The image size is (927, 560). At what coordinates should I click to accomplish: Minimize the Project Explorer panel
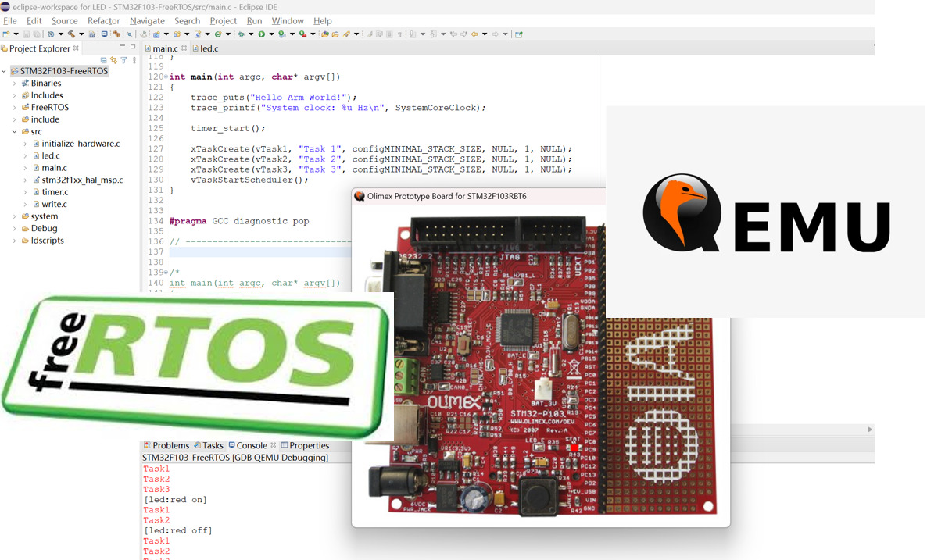point(122,48)
